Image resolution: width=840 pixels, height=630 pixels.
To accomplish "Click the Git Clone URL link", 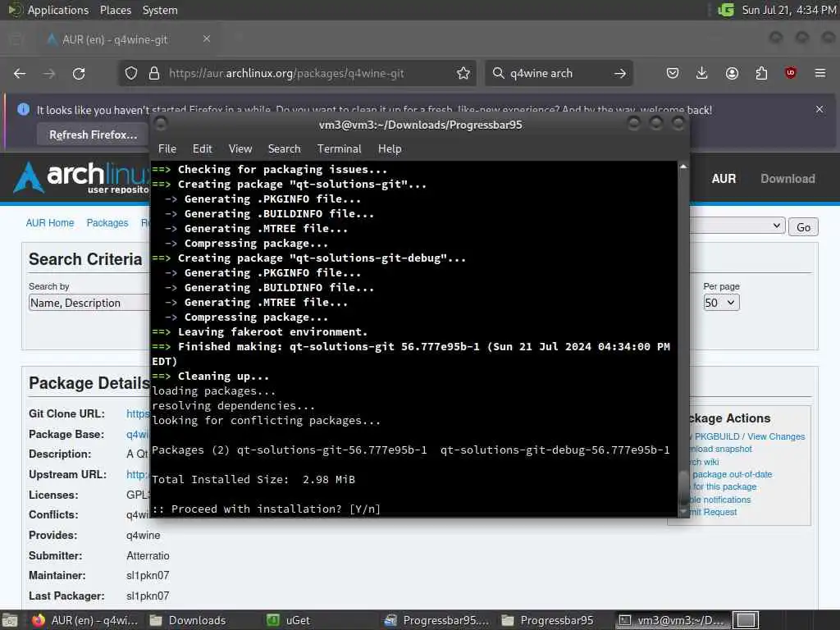I will (138, 413).
